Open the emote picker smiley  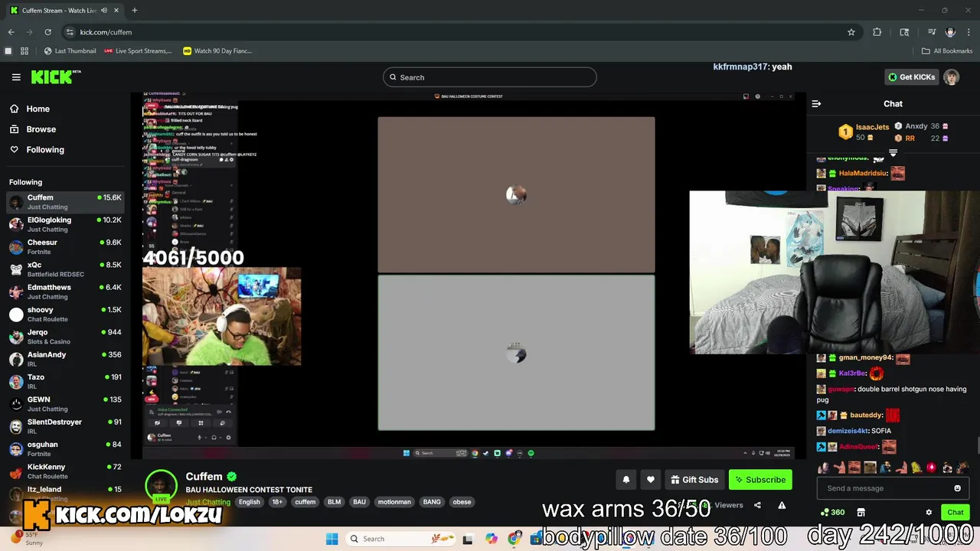pos(957,488)
